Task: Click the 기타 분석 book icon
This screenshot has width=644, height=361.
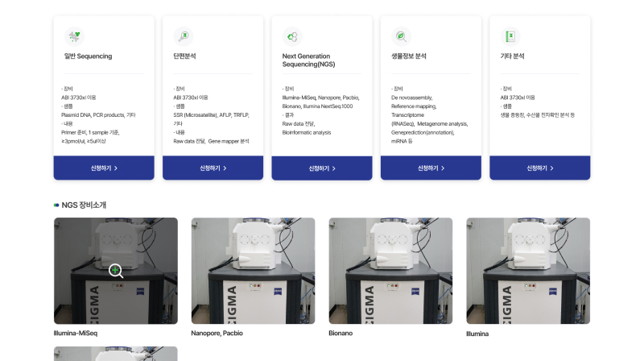Action: [x=510, y=36]
